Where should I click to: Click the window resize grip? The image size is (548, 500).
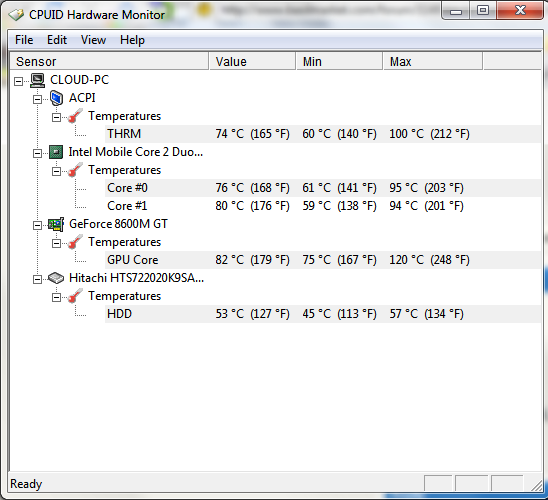point(536,485)
